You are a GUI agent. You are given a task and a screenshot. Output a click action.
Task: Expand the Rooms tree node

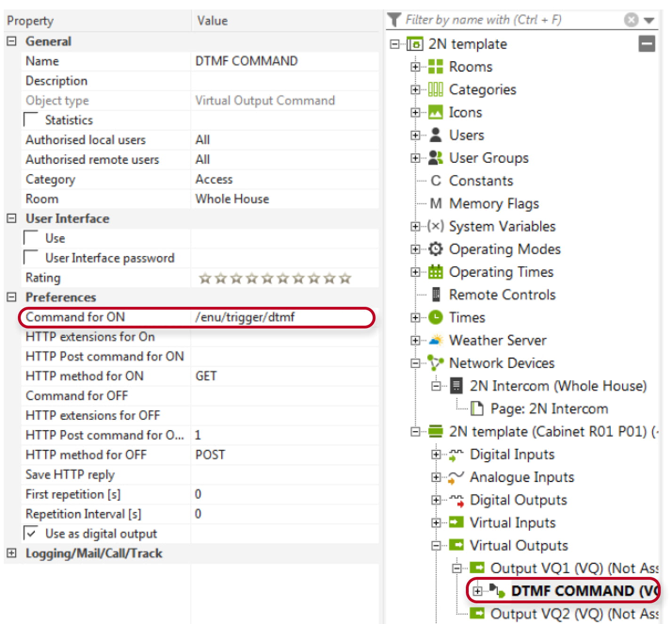415,67
